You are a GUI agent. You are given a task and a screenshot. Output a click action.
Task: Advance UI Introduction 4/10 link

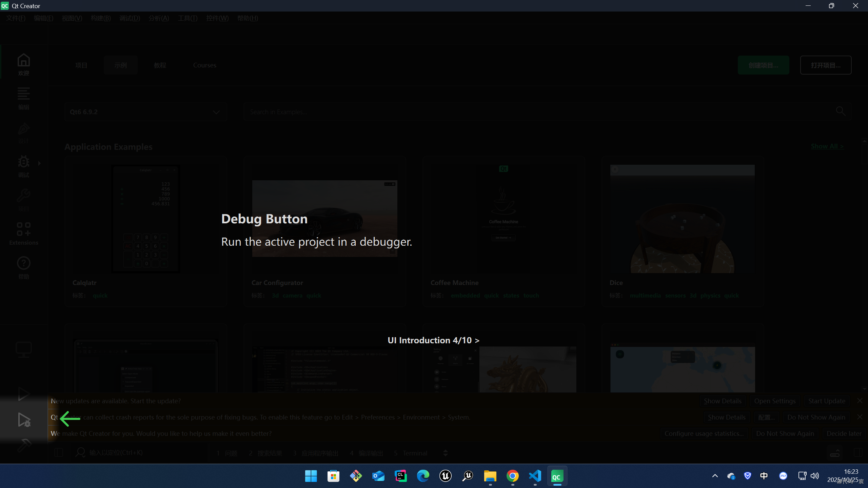pyautogui.click(x=433, y=340)
